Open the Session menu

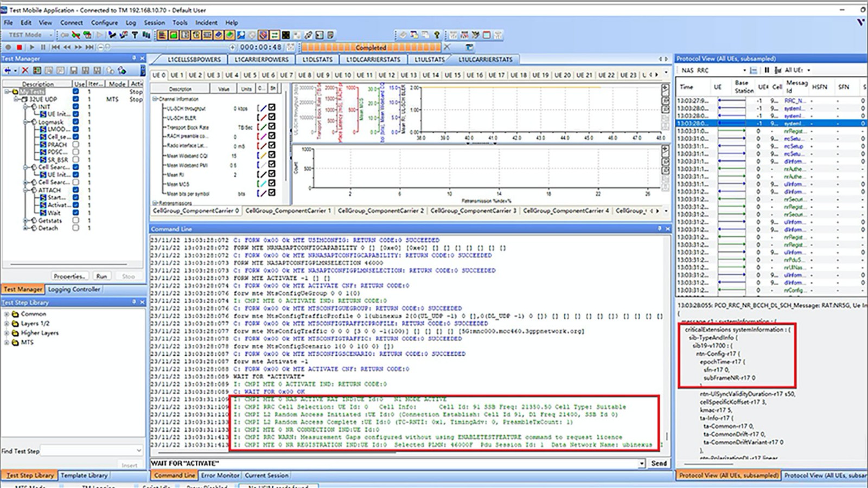(154, 23)
